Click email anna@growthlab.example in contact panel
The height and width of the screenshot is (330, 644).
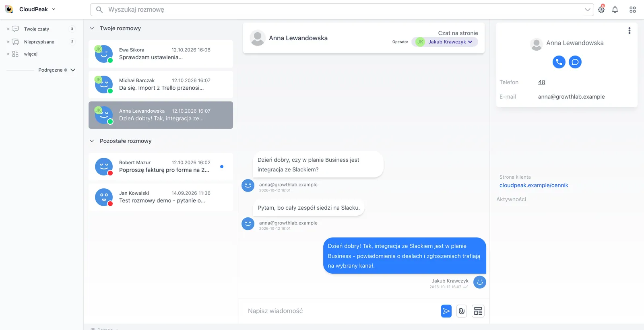(x=571, y=97)
